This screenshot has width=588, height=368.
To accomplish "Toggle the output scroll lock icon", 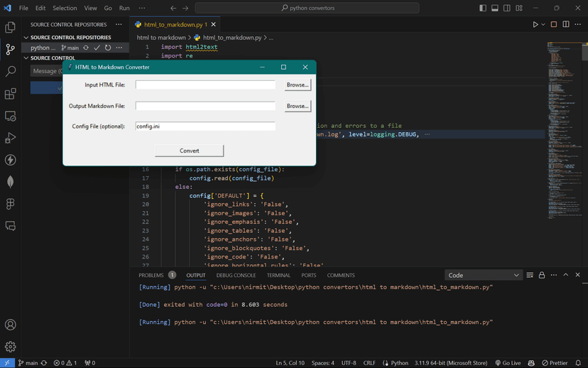I will (x=542, y=275).
